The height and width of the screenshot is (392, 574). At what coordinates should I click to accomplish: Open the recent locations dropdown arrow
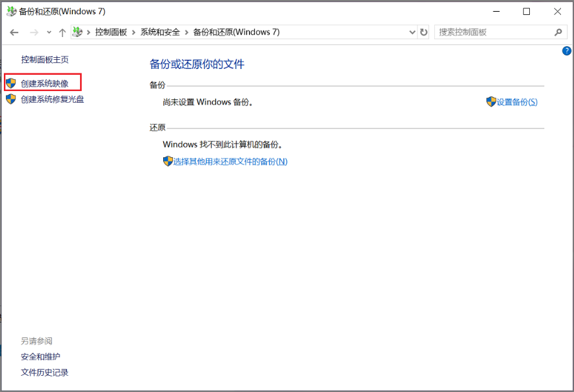49,33
